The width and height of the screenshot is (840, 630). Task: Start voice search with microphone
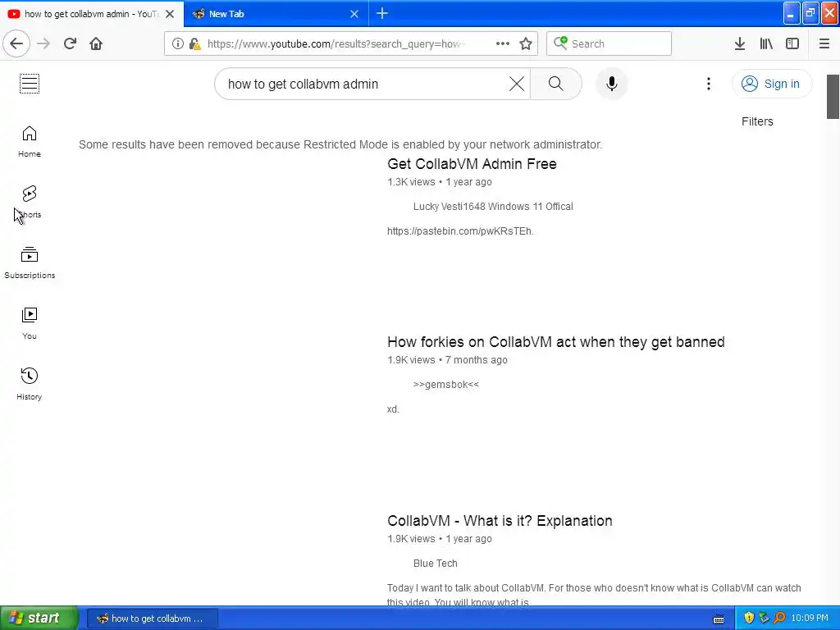(x=611, y=84)
